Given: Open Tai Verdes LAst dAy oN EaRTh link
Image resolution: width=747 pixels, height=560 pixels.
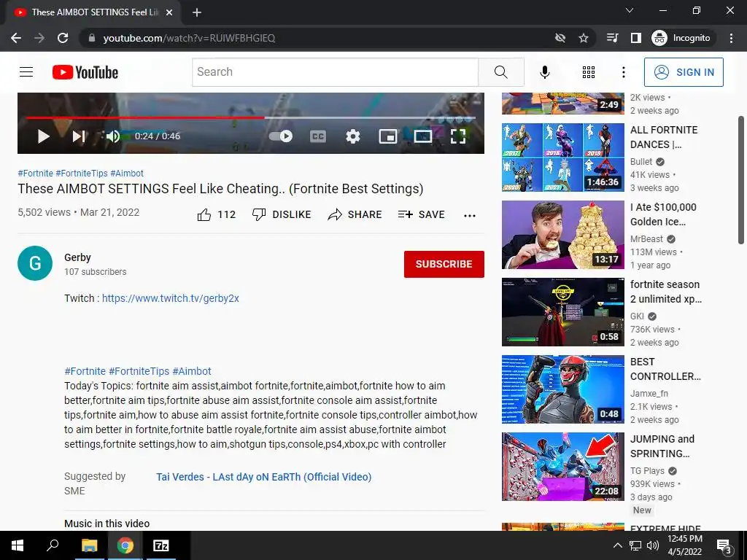Looking at the screenshot, I should 264,477.
